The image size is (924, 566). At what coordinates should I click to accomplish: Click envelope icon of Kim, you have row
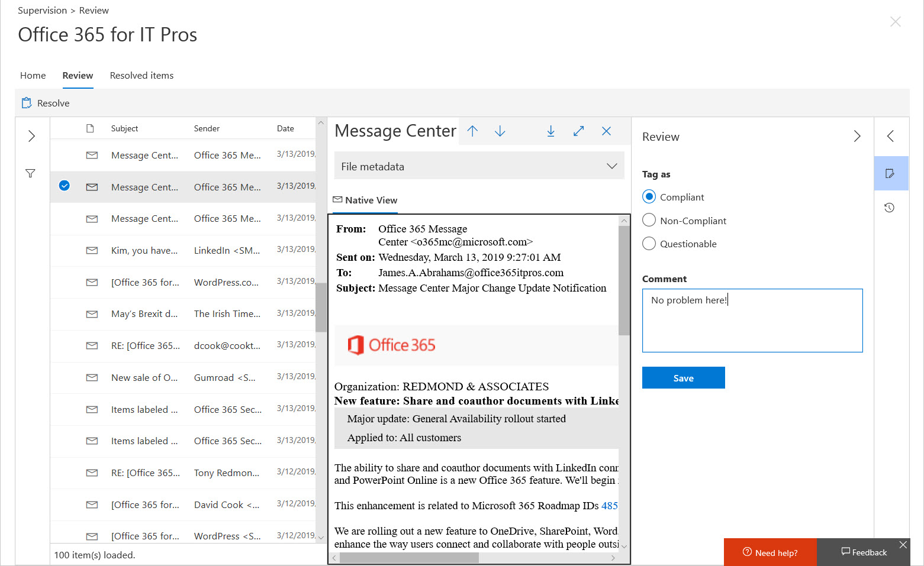coord(92,250)
